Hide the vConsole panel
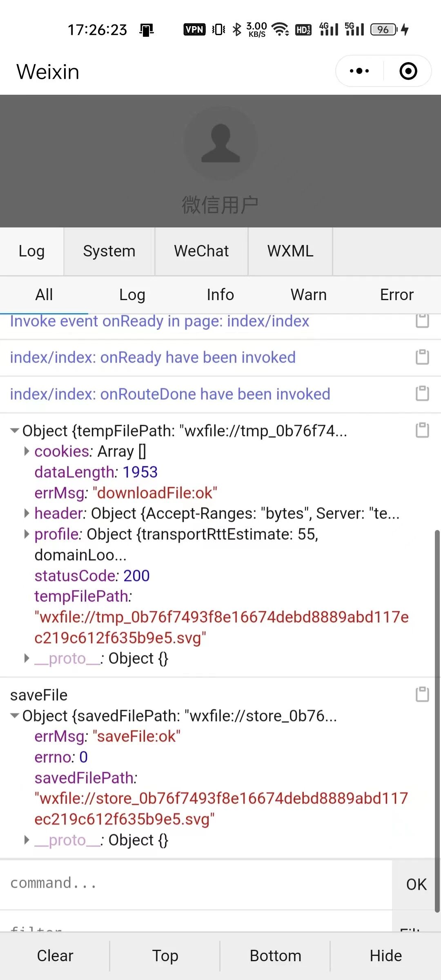 pos(386,956)
